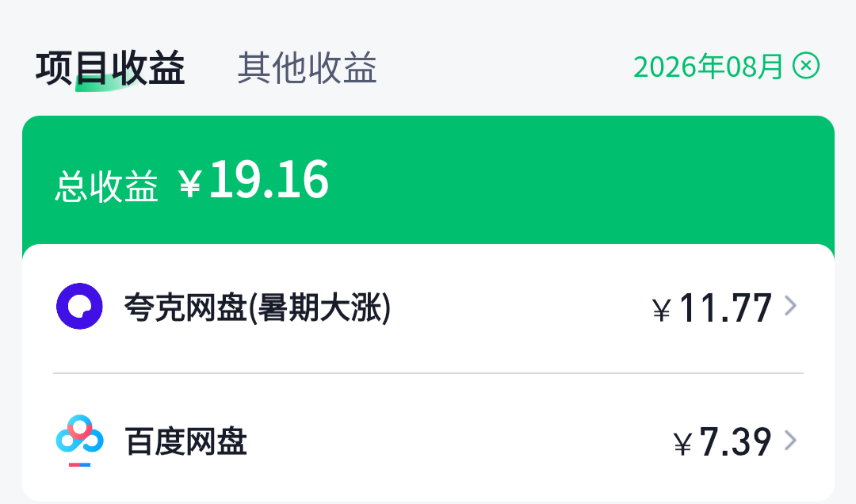Switch to the 项目收益 tab
Screen dimensions: 856x504
(110, 68)
